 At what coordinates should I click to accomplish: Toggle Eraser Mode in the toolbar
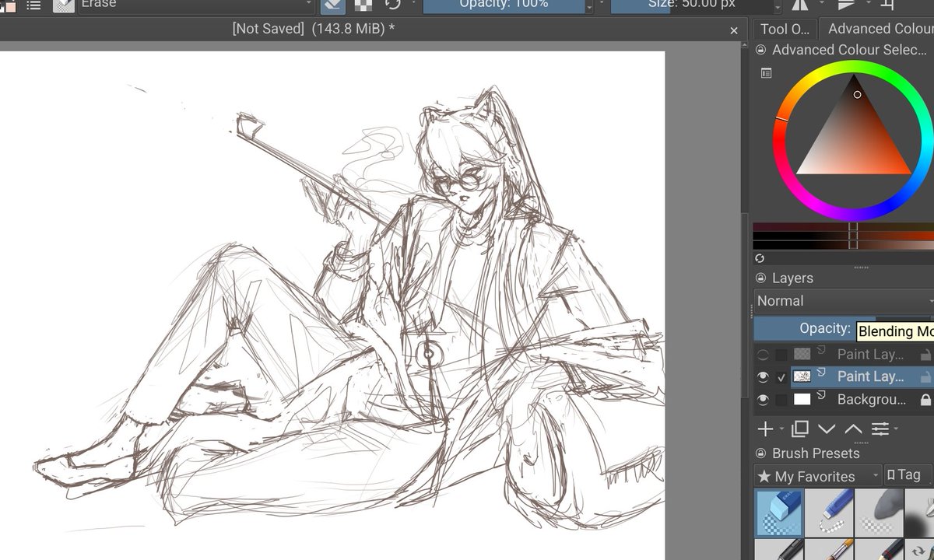[332, 5]
